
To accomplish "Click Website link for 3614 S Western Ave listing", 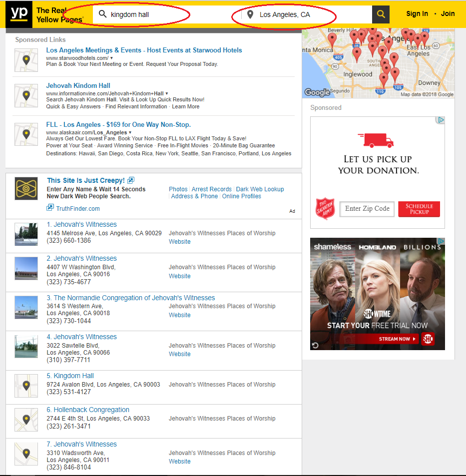I will tap(180, 315).
